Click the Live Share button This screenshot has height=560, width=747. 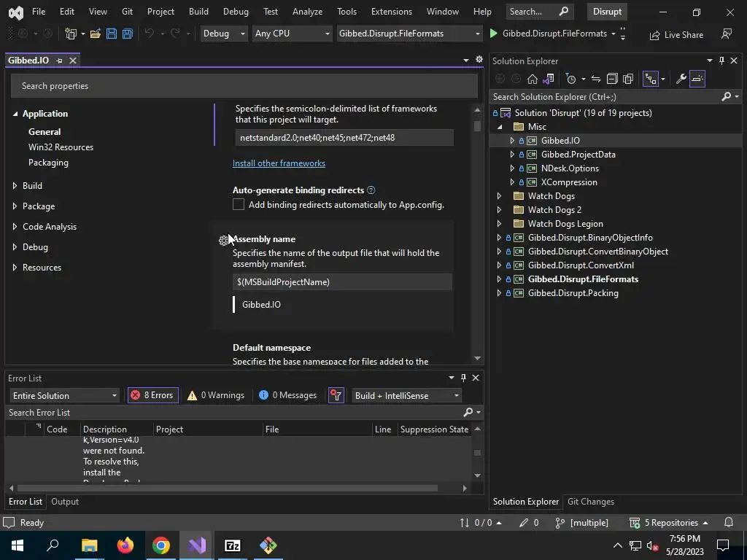point(676,35)
